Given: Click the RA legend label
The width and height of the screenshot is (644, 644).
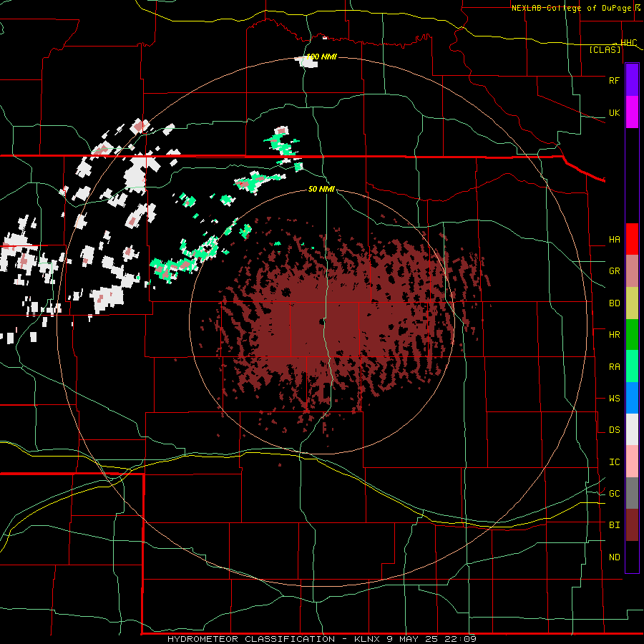Looking at the screenshot, I should tap(614, 367).
